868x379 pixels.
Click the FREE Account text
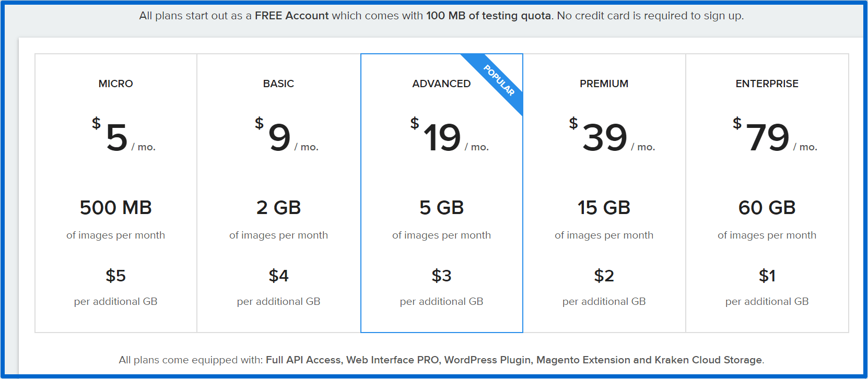pyautogui.click(x=292, y=16)
